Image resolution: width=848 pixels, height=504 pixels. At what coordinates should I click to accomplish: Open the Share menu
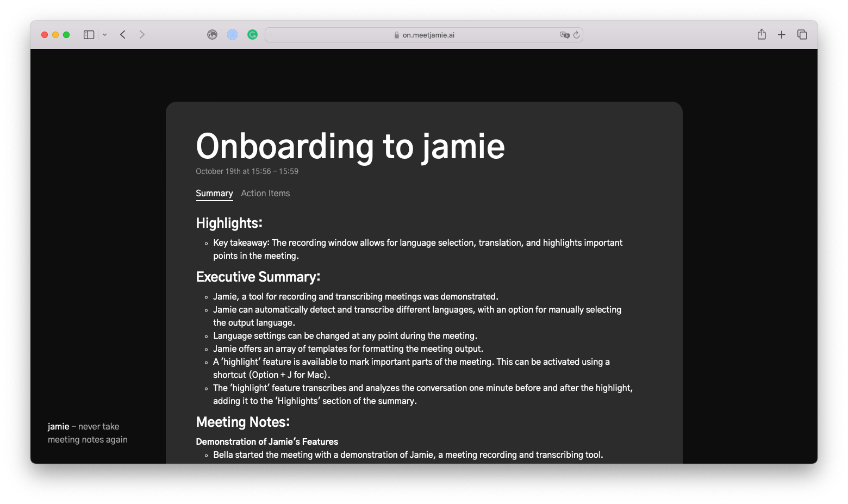(x=762, y=34)
